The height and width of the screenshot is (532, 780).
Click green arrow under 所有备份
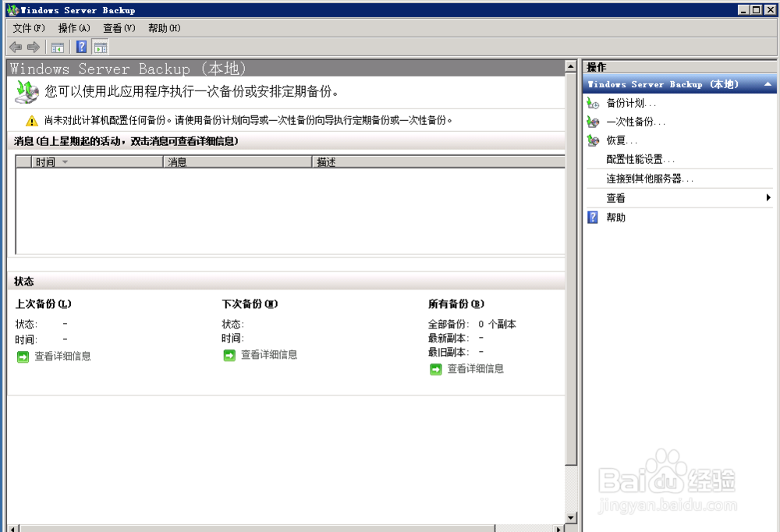[x=436, y=369]
